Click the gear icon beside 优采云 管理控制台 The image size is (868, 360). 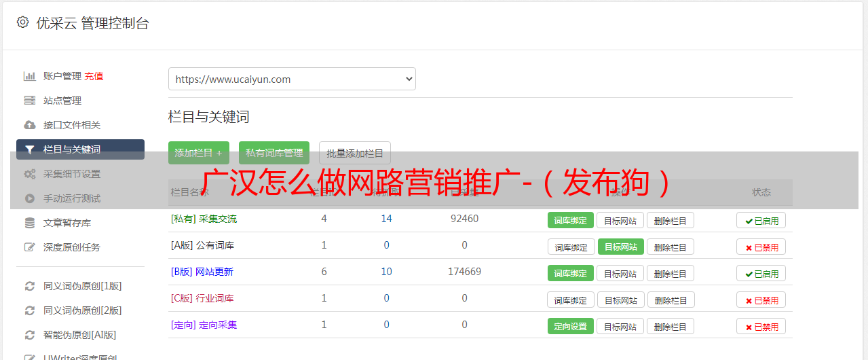tap(23, 22)
